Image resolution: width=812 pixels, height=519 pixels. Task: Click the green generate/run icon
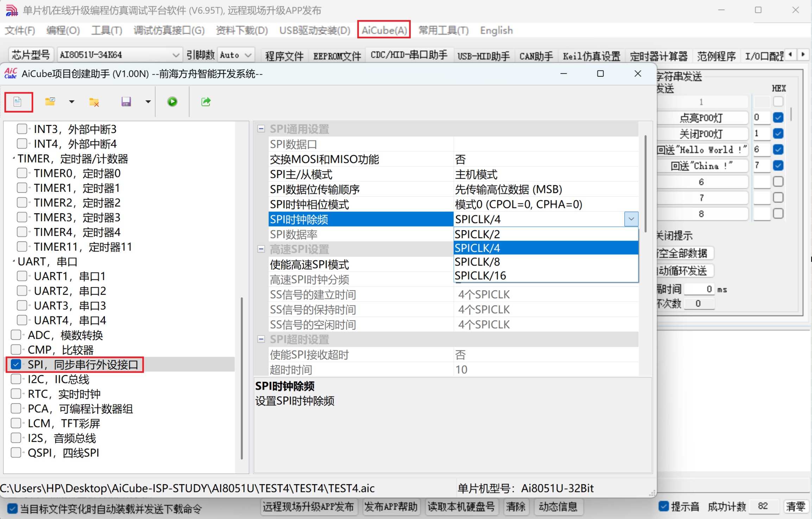(172, 102)
